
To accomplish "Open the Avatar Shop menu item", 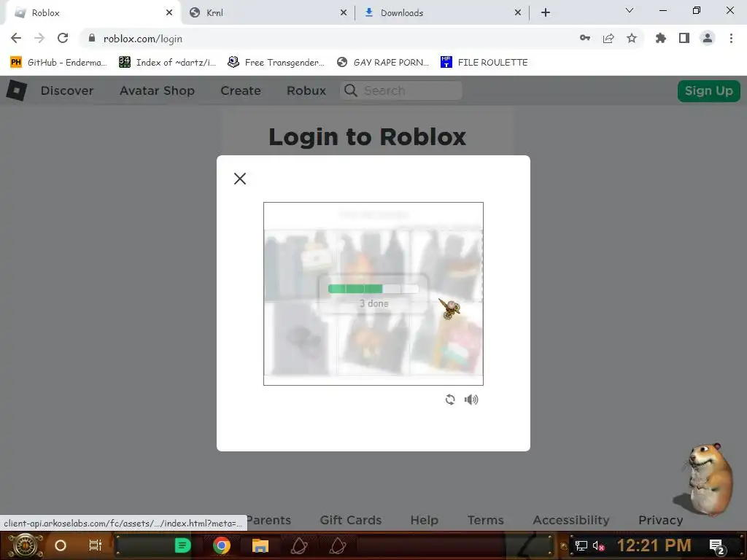I will point(158,90).
